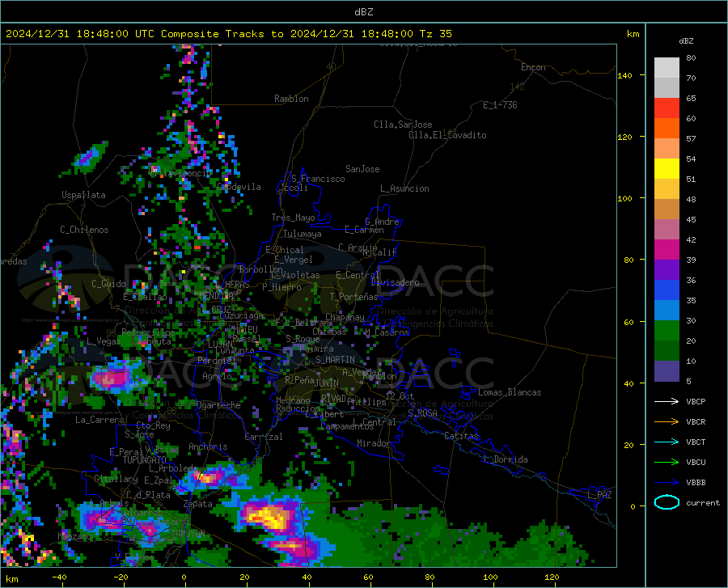Viewport: 728px width, 588px height.
Task: Click the 'dBZ' title at the top of the window
Action: click(x=363, y=12)
